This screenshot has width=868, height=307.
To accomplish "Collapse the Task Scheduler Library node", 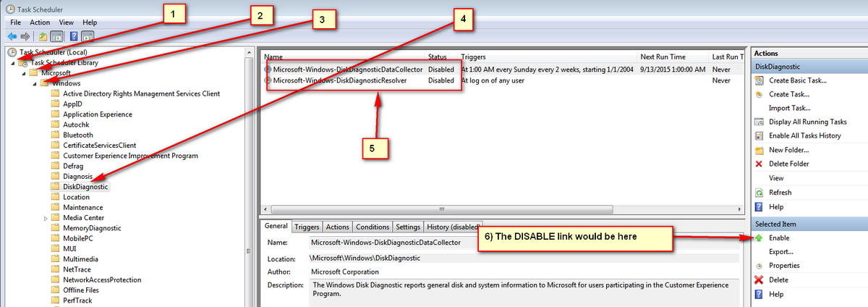I will [x=14, y=63].
